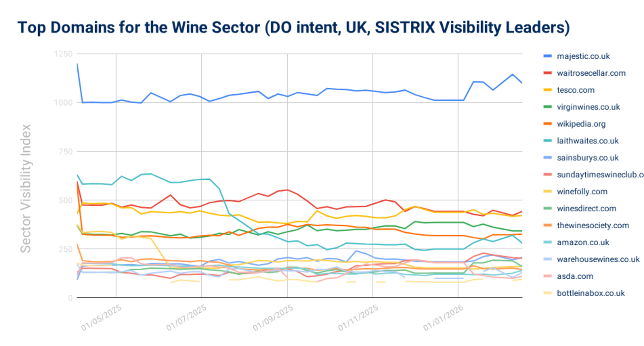Click the majestic.co.uk legend color swatch
The width and height of the screenshot is (644, 346).
547,56
